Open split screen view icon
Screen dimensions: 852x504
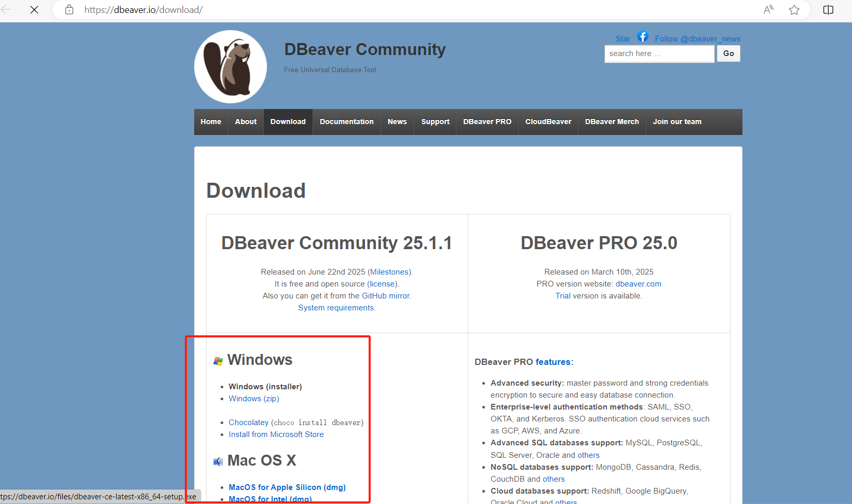coord(828,9)
